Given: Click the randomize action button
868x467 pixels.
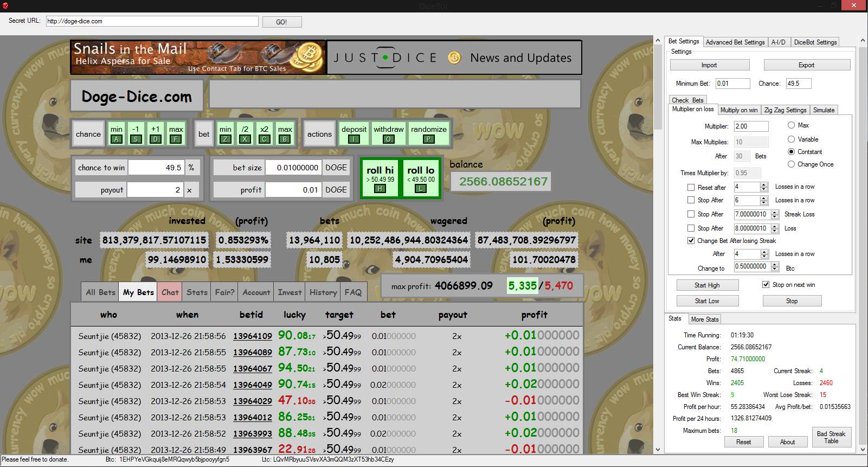Looking at the screenshot, I should (x=429, y=134).
